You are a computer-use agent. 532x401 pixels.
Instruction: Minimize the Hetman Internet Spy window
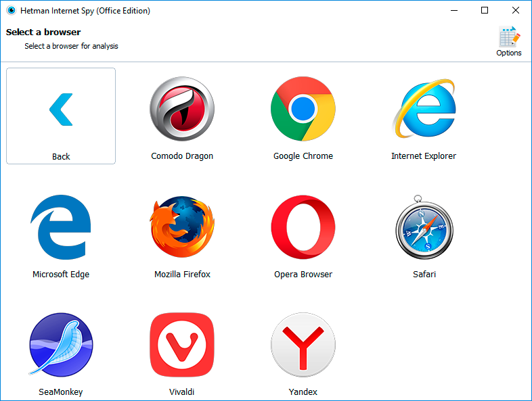(x=454, y=11)
